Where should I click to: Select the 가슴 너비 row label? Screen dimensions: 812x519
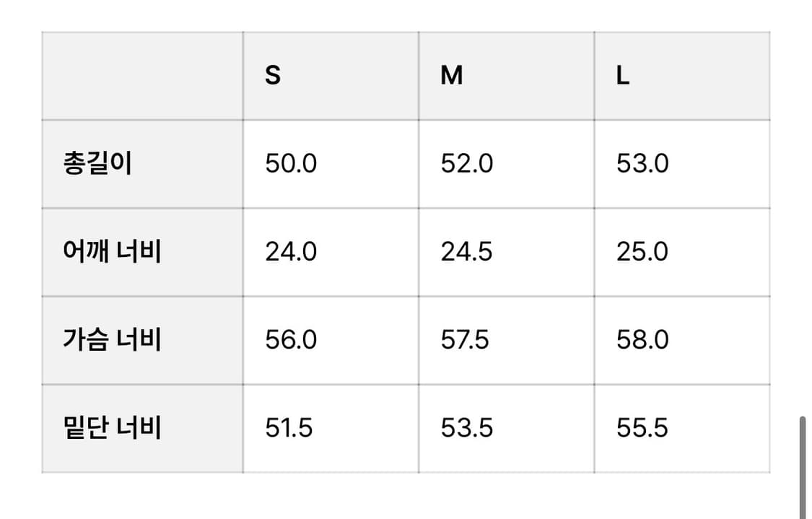click(x=112, y=340)
